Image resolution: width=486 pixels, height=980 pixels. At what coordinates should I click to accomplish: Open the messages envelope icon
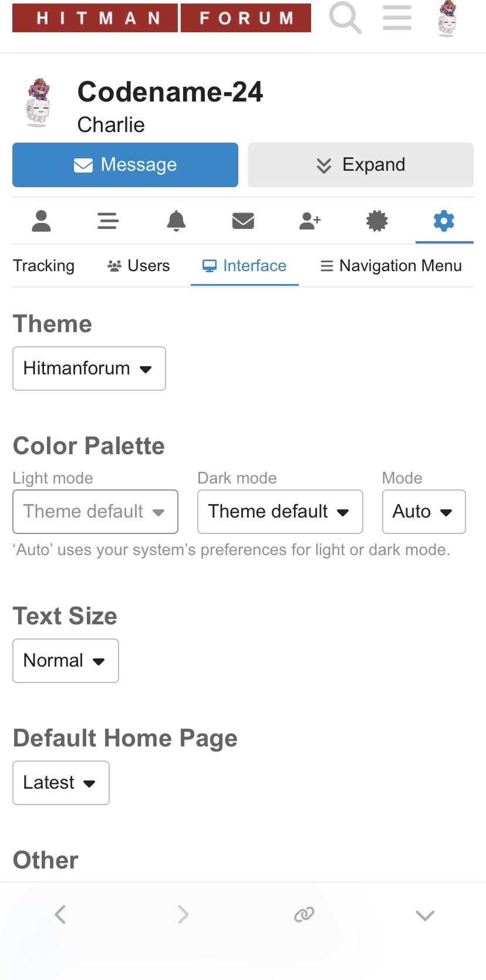tap(243, 221)
